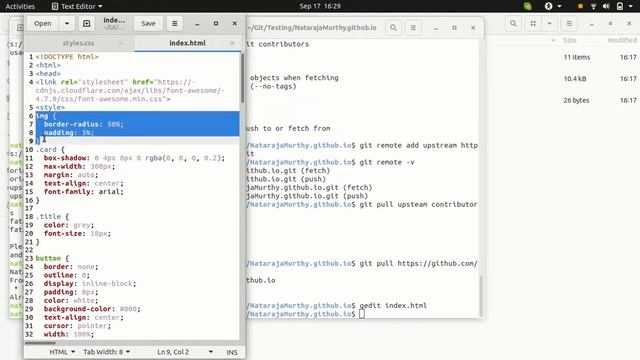Viewport: 640px width, 360px height.
Task: Click on 'cursor: pointer;' line in editor
Action: (77, 326)
